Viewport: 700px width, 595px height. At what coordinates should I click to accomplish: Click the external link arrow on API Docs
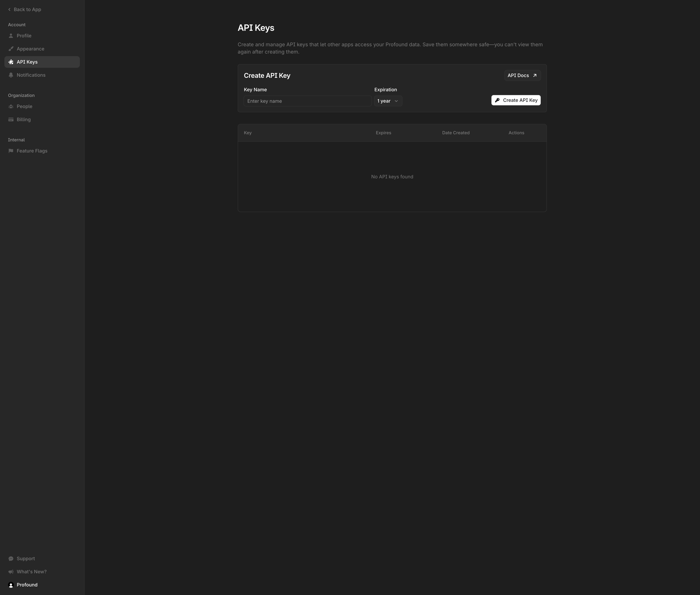tap(535, 76)
